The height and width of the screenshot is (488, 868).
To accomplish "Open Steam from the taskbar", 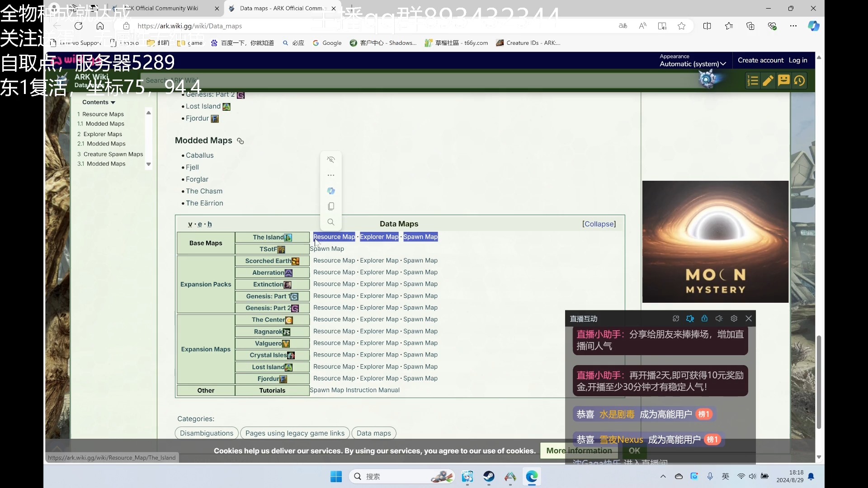I will point(489,477).
